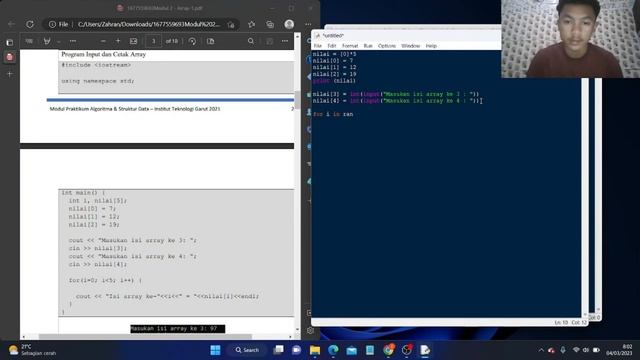This screenshot has width=640, height=360.
Task: Click the Fit to page icon
Action: pos(133,41)
